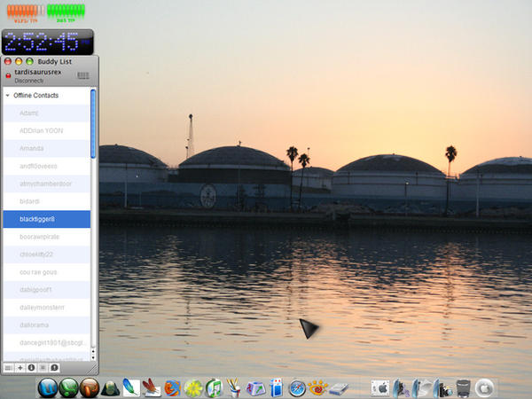Viewport: 532px width, 399px height.
Task: Click the scroll up arrow in Buddy List
Action: (x=93, y=350)
